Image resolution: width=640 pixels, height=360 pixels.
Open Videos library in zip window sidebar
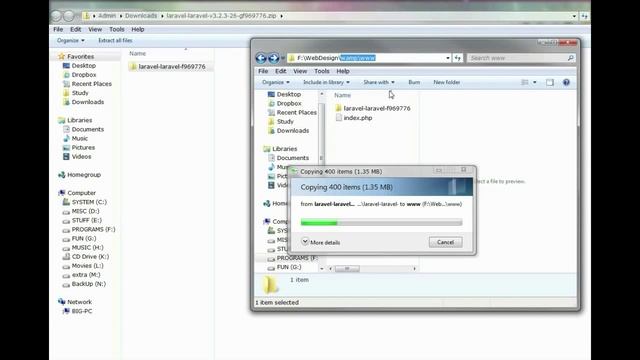(x=77, y=157)
